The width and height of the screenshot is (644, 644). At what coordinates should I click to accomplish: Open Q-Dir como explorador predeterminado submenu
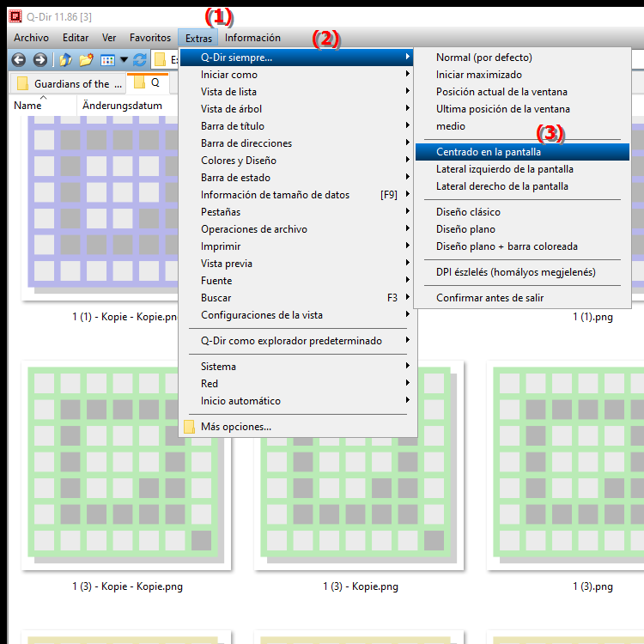[296, 341]
